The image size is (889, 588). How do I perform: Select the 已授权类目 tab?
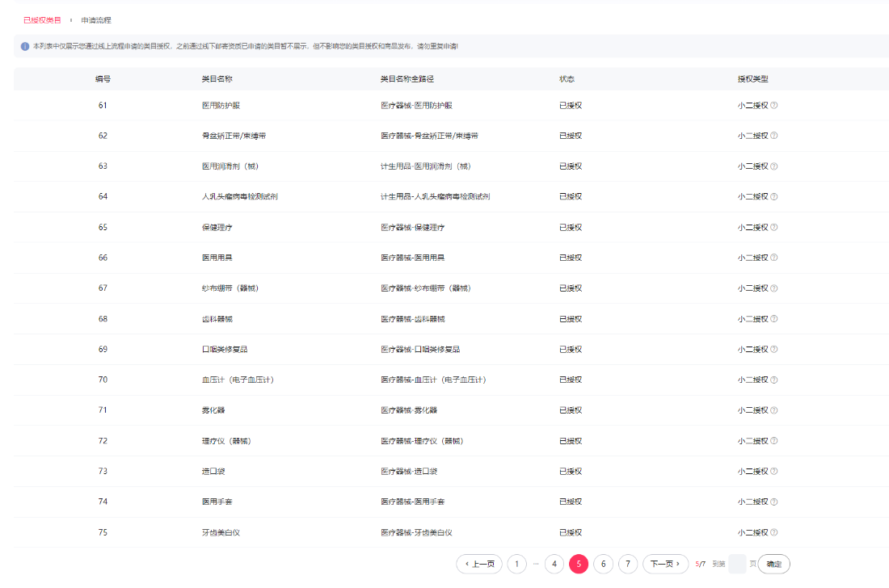pos(42,19)
